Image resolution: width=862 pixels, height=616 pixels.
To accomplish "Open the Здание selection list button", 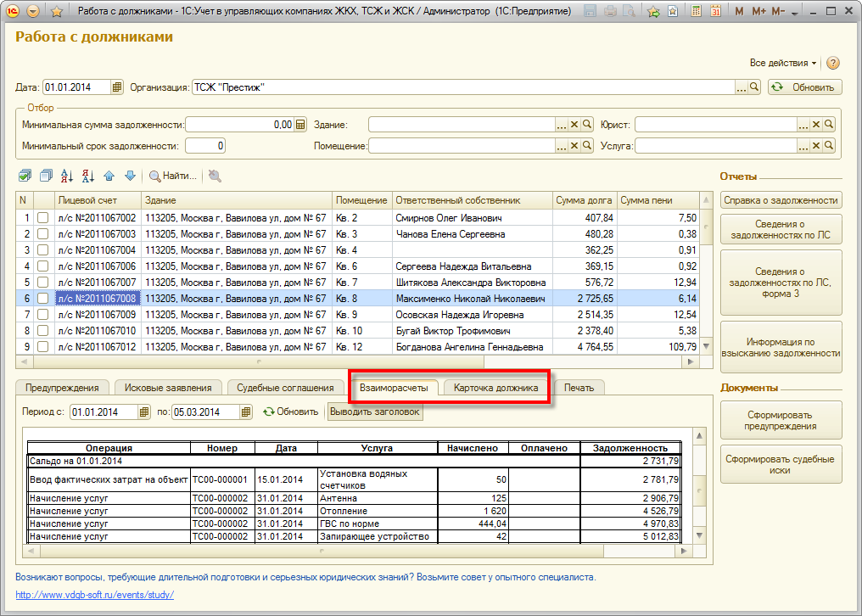I will point(562,125).
